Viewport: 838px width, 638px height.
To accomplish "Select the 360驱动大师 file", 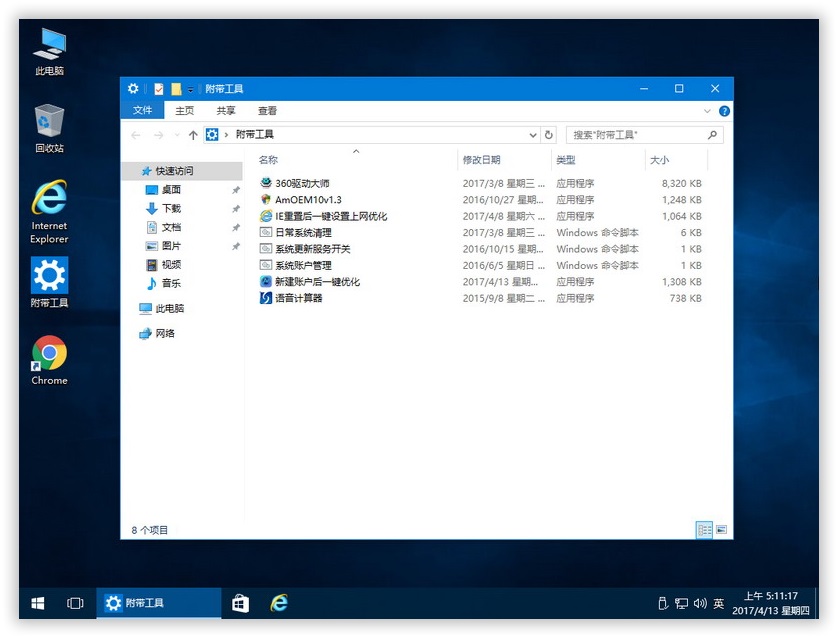I will [x=302, y=183].
